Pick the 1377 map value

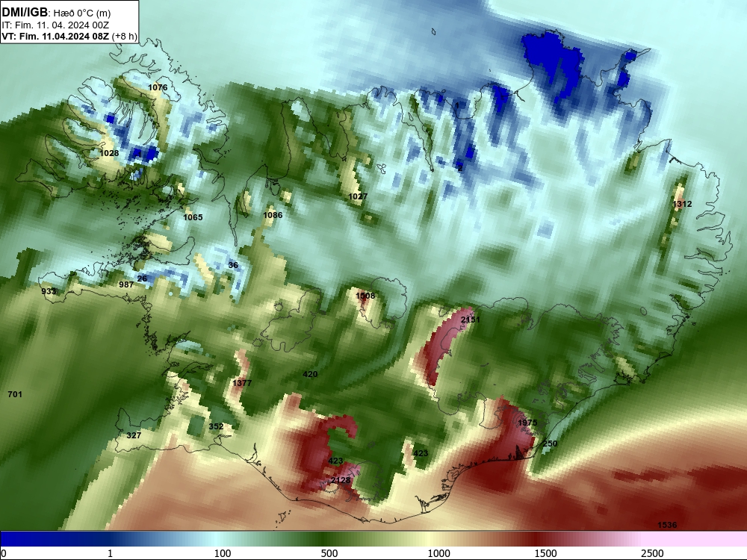click(x=242, y=383)
